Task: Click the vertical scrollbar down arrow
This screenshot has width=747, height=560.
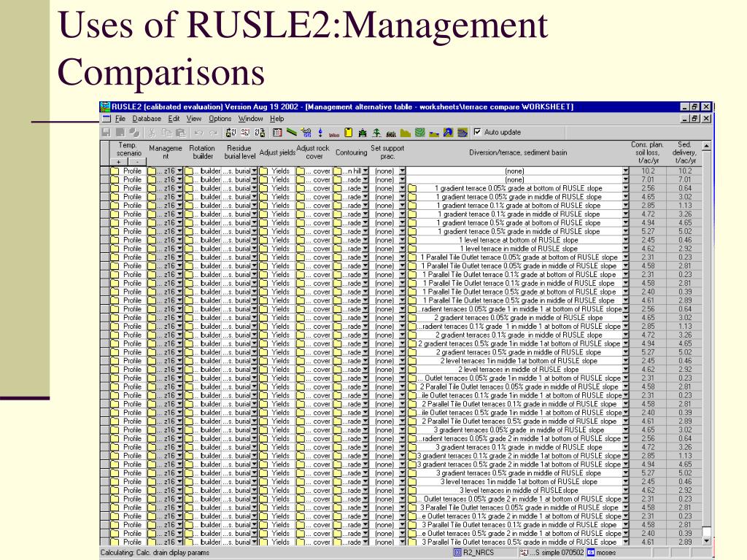Action: (x=706, y=541)
